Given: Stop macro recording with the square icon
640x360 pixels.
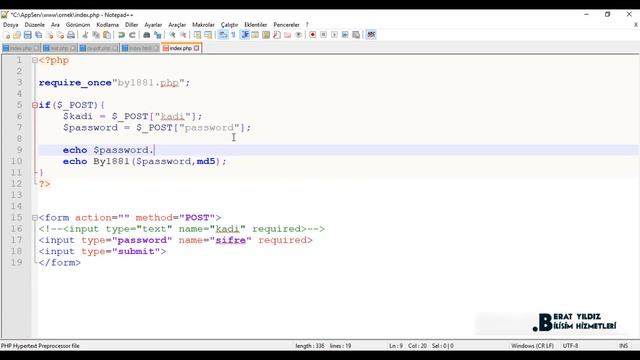Looking at the screenshot, I should pos(324,35).
